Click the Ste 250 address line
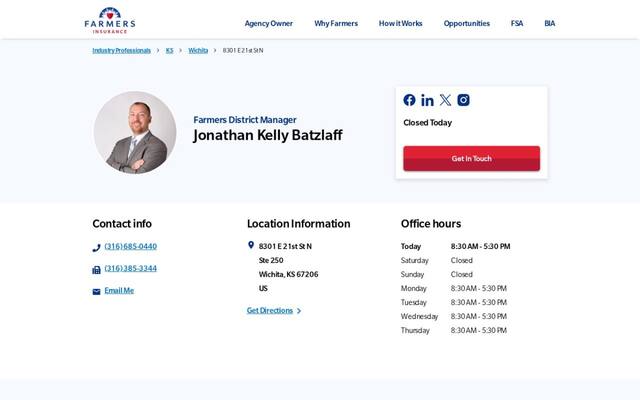Image resolution: width=640 pixels, height=400 pixels. pos(271,260)
